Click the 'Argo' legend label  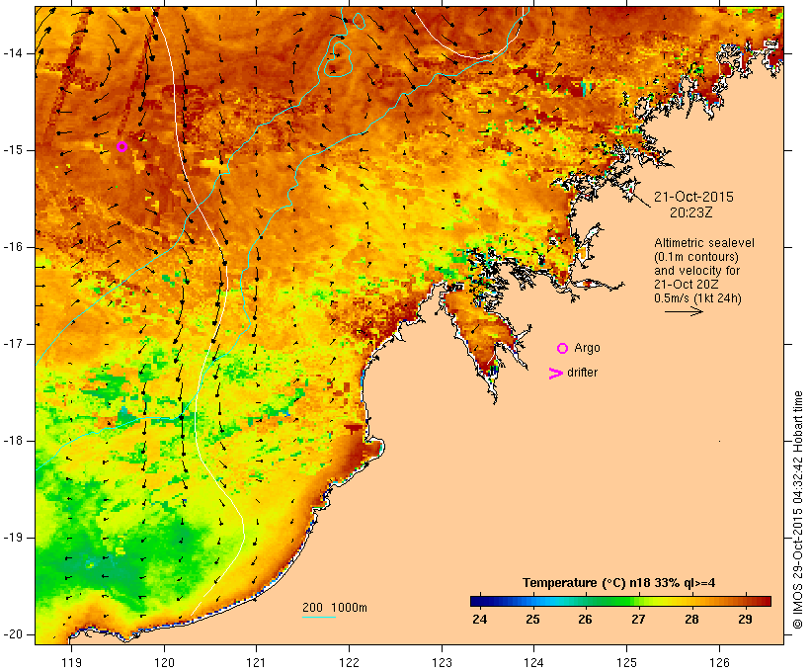588,348
